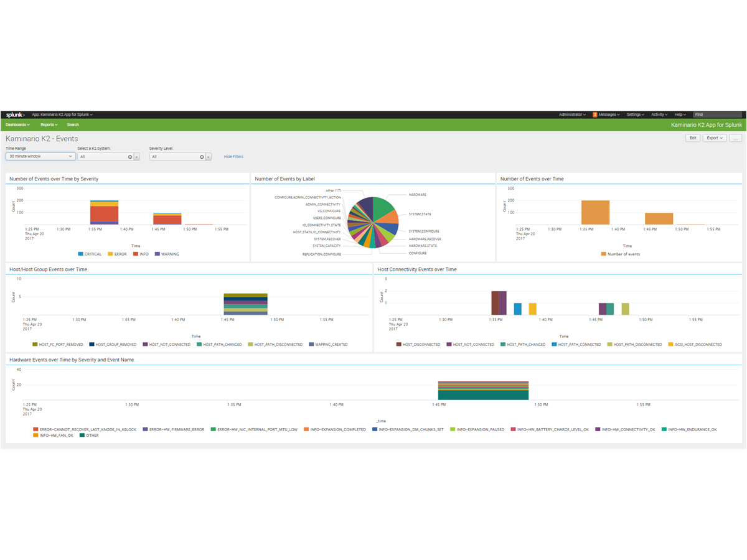Image resolution: width=747 pixels, height=560 pixels.
Task: Click the Find search field
Action: (x=717, y=114)
